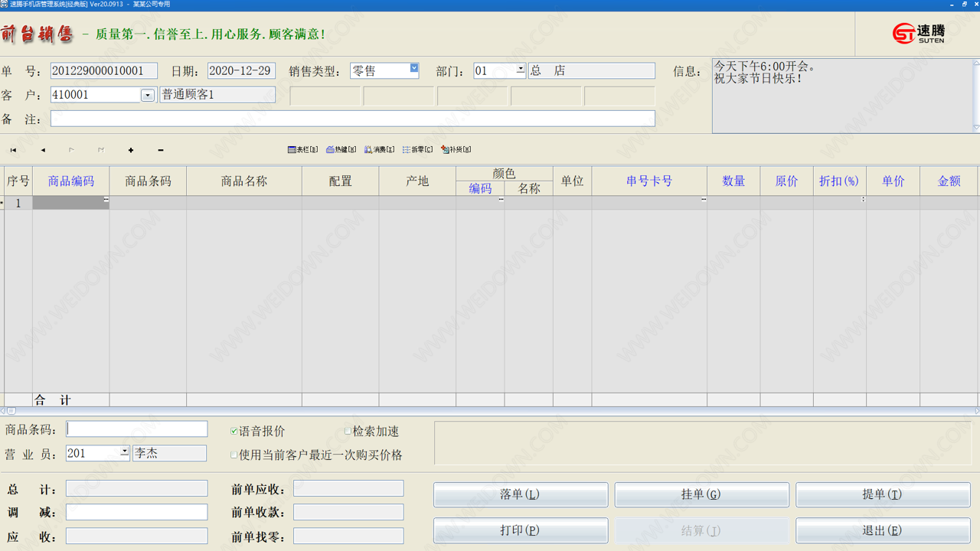Open the 表栏 column settings tool

[x=302, y=150]
